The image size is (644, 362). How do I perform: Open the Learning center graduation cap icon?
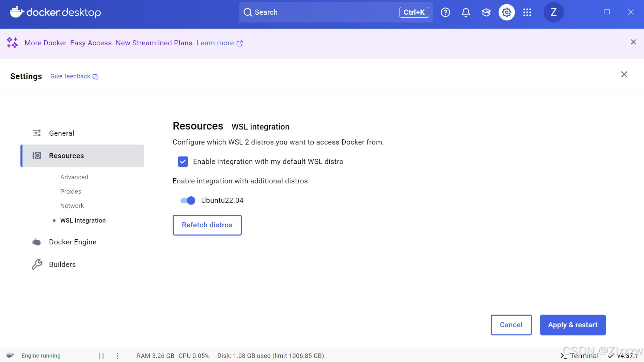(486, 12)
